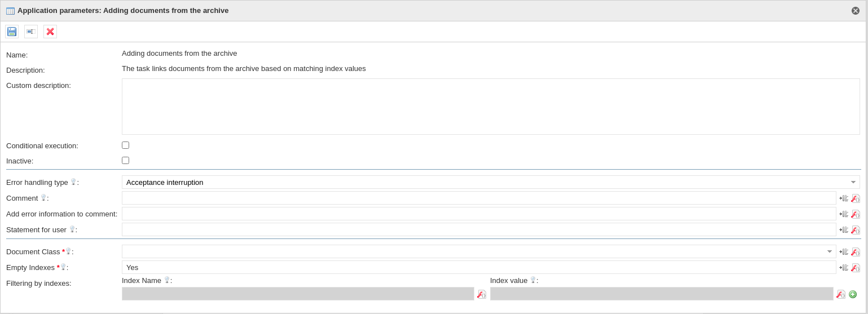This screenshot has width=868, height=314.
Task: Close the Application parameters dialog
Action: click(856, 11)
